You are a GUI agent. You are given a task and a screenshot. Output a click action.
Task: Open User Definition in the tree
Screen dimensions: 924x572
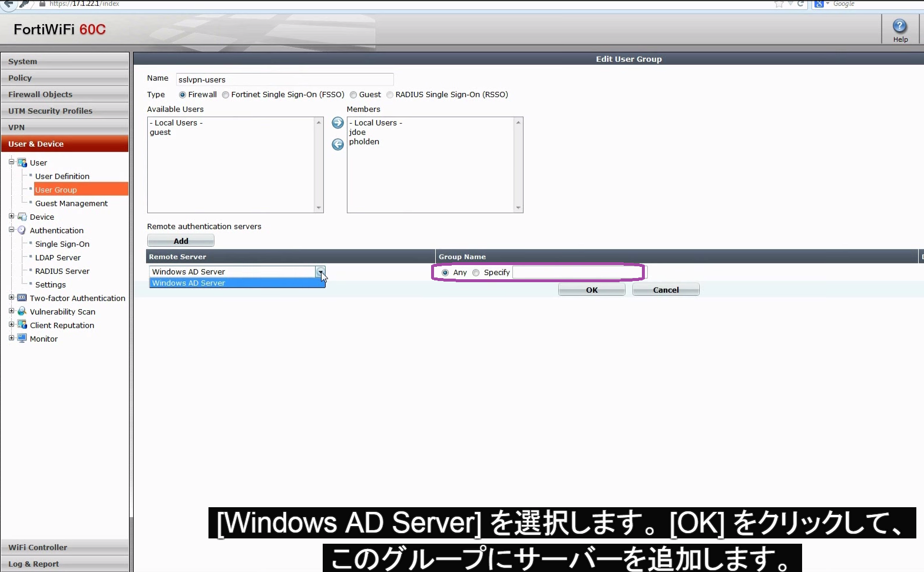point(62,176)
